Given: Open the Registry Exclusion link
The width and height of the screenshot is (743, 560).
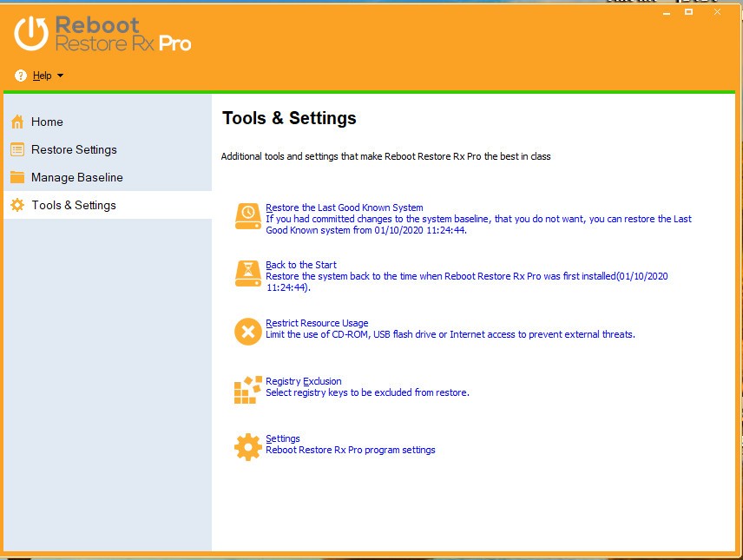Looking at the screenshot, I should point(304,381).
